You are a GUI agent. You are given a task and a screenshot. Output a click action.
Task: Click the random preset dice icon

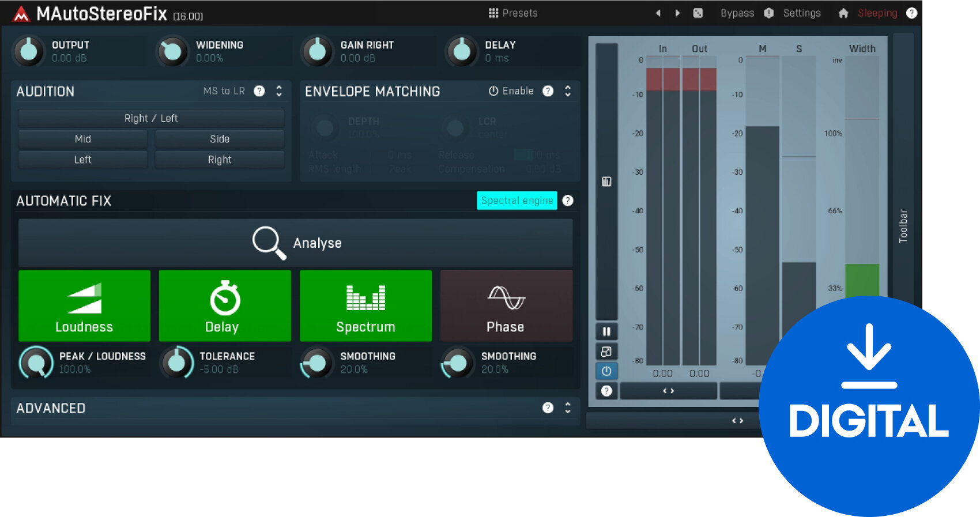[698, 13]
